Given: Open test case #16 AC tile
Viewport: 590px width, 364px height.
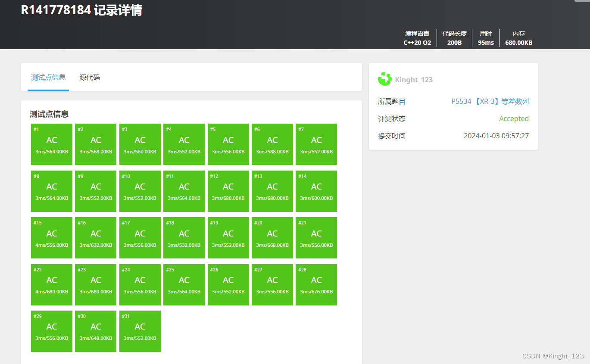Looking at the screenshot, I should (96, 238).
